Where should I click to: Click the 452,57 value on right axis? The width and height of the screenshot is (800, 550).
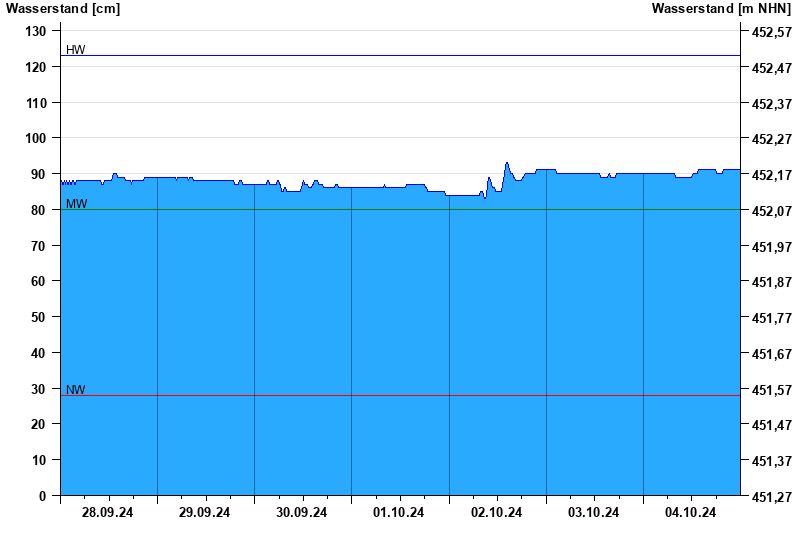tap(771, 32)
